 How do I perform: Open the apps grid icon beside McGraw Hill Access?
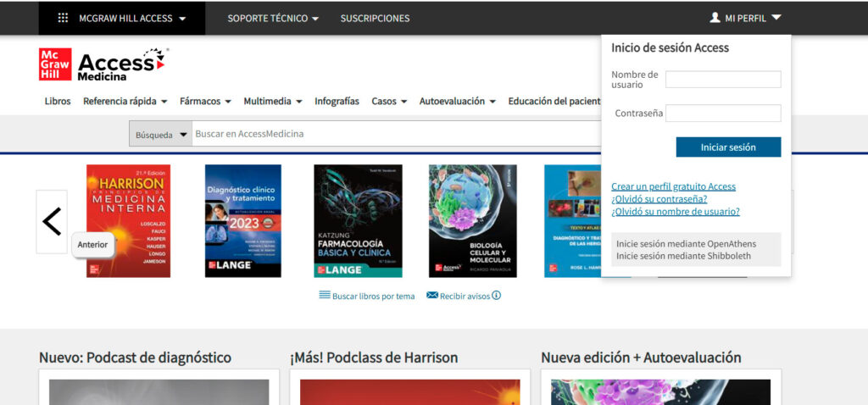63,18
